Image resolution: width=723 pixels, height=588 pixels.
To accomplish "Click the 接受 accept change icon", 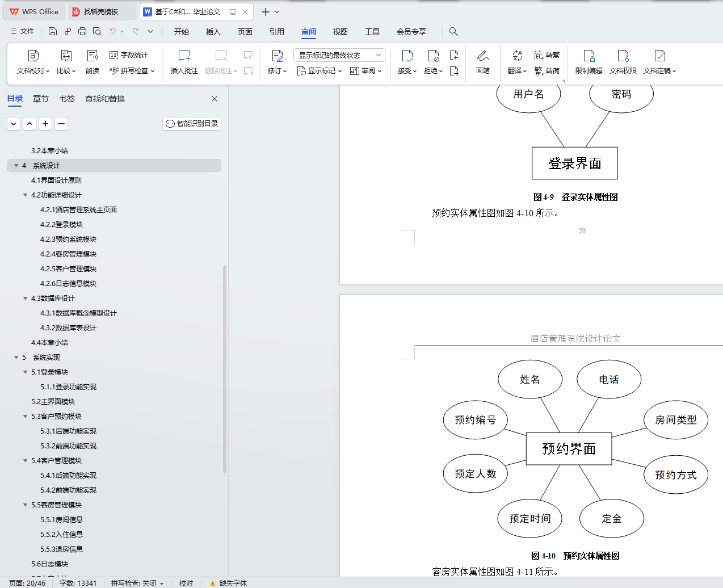I will (407, 56).
